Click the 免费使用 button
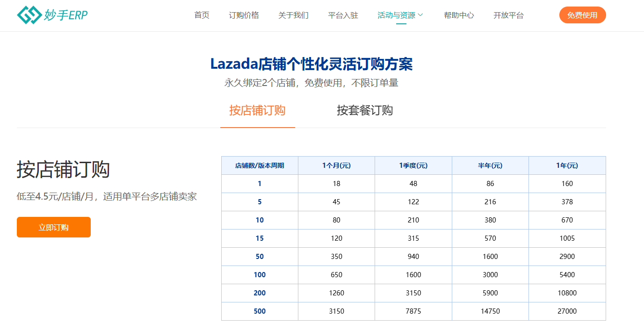Viewport: 644px width, 330px height. point(582,15)
